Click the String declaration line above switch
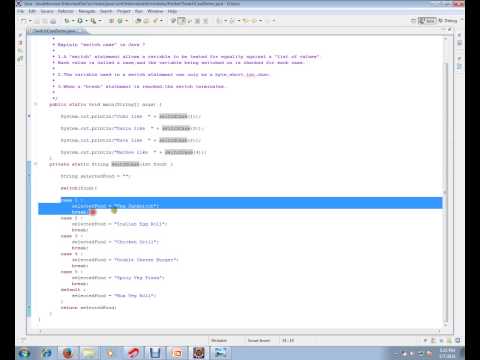Viewport: 480px width, 360px height. (x=96, y=176)
